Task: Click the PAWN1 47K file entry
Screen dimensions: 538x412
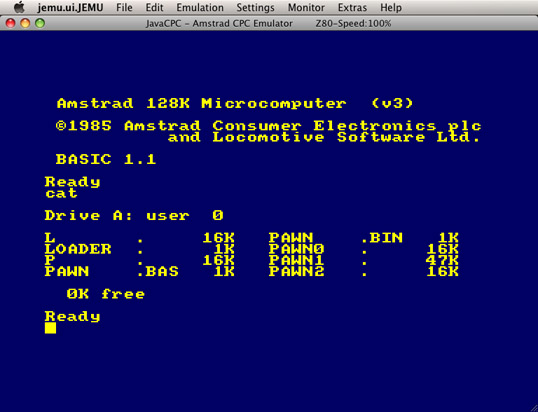Action: [x=364, y=260]
